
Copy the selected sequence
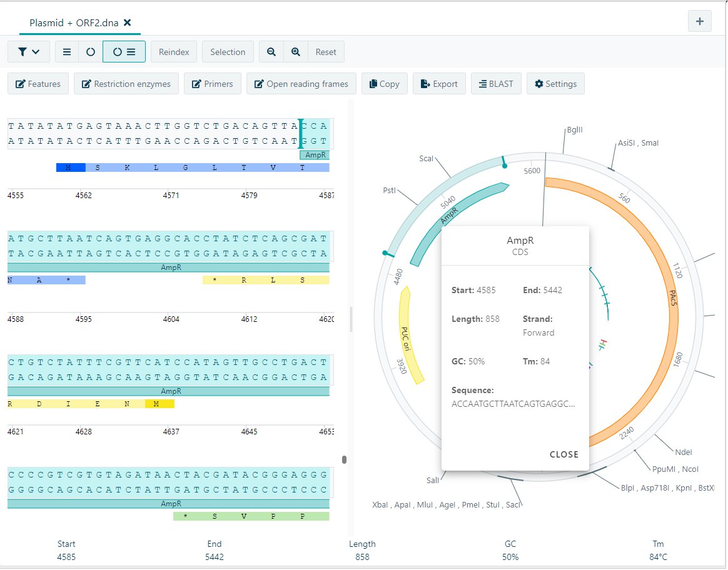(384, 84)
